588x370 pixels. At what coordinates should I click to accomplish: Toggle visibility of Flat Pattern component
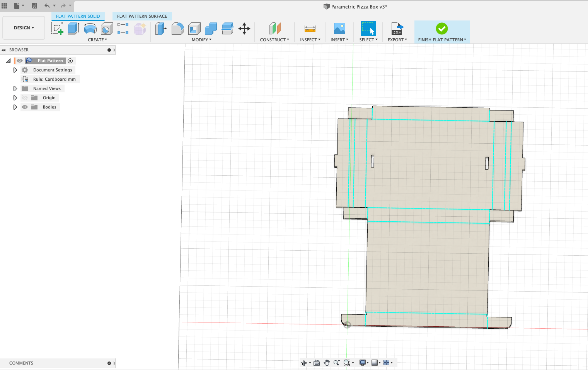coord(20,61)
